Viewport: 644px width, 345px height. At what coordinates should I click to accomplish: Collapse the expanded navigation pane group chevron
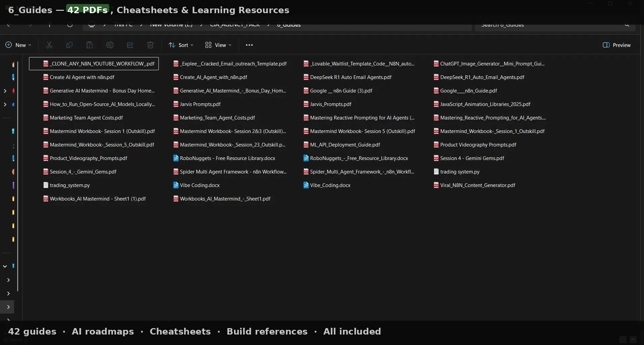click(5, 266)
